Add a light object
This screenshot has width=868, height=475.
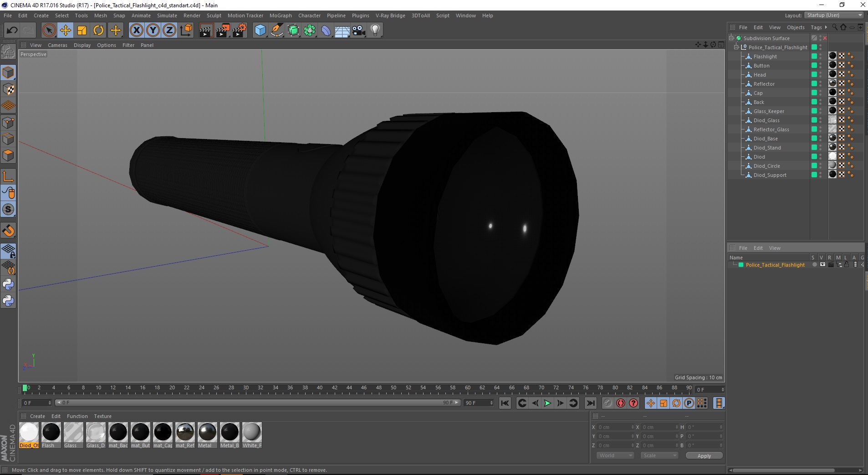pos(375,31)
